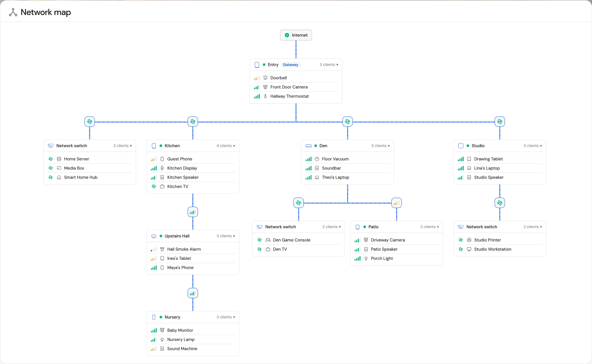Click the Floor Vacuum device icon
592x364 pixels.
pos(317,159)
